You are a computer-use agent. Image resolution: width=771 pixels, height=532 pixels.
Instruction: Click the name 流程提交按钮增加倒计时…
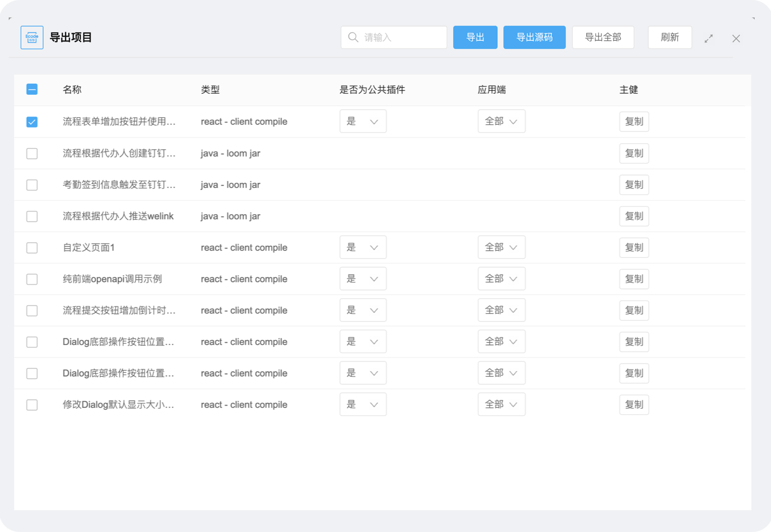point(119,311)
